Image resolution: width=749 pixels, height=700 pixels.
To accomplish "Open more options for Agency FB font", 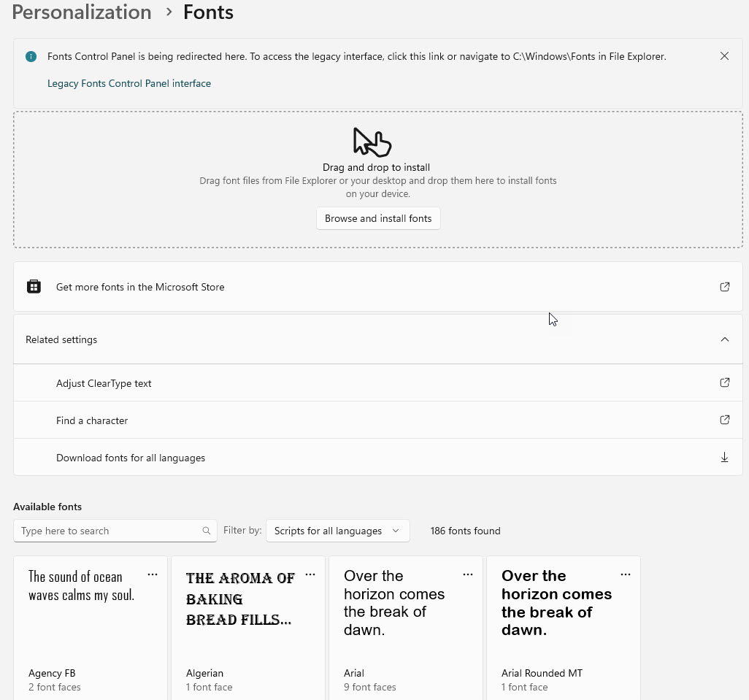I will [x=153, y=575].
